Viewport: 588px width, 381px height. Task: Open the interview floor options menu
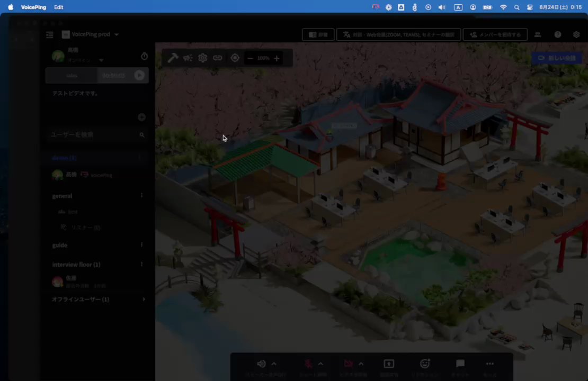pos(141,264)
